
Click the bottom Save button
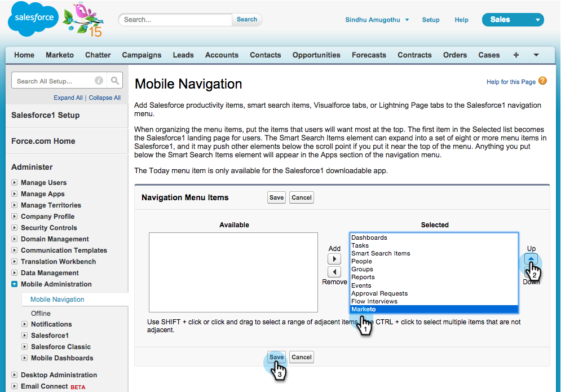(x=276, y=357)
